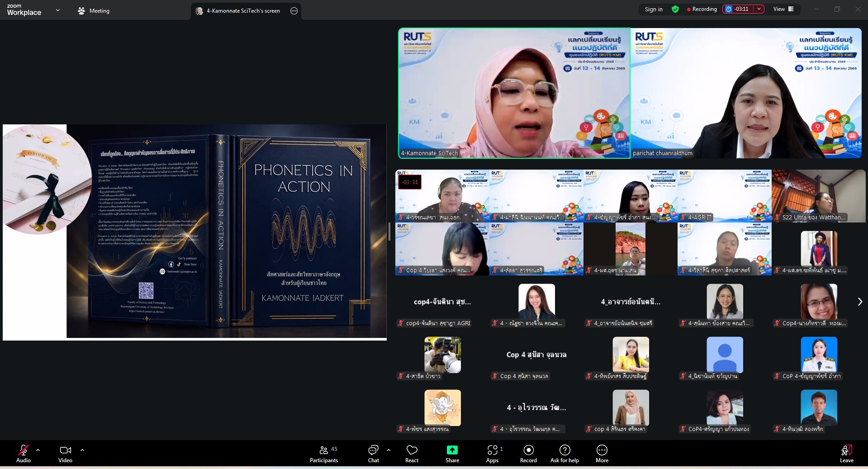
Task: Open the View layout menu
Action: [x=784, y=9]
